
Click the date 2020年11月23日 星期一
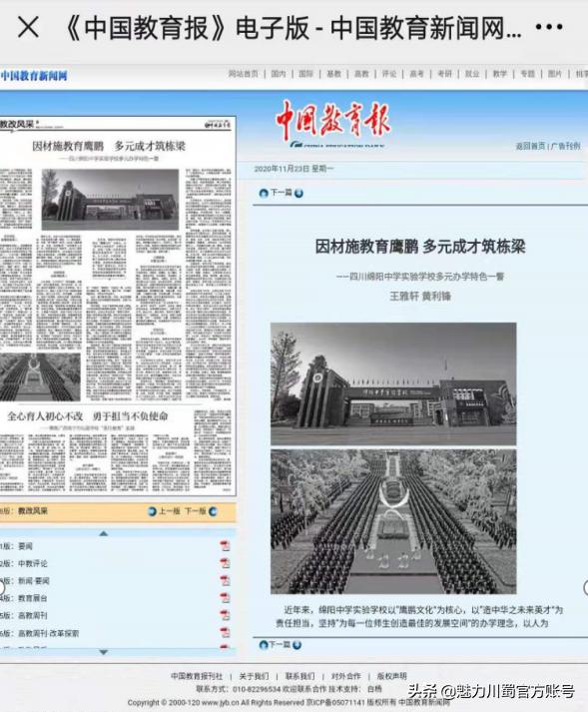294,169
